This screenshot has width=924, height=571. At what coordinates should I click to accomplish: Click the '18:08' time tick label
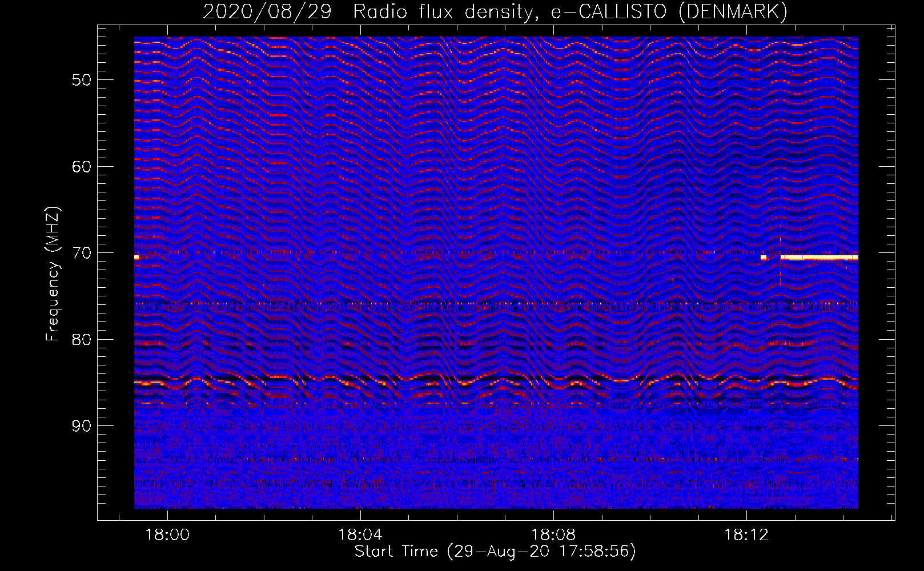pyautogui.click(x=553, y=535)
